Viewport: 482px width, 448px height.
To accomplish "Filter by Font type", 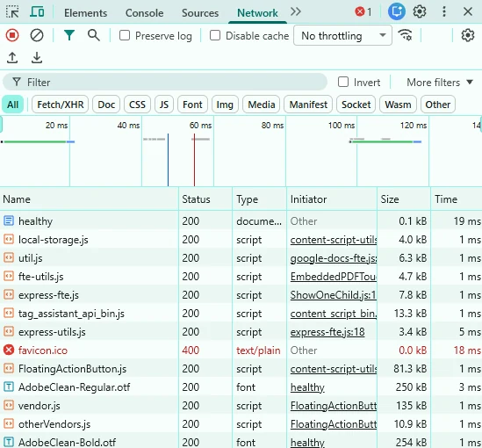I will point(192,105).
